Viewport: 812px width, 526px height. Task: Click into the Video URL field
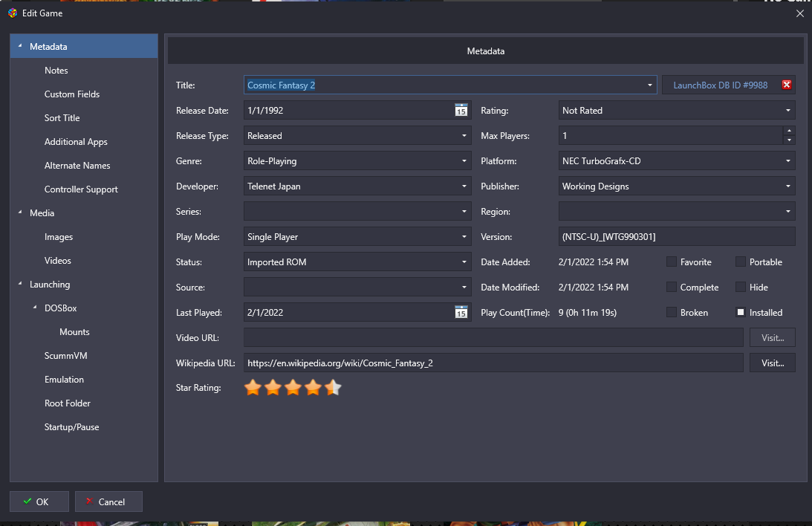(493, 337)
